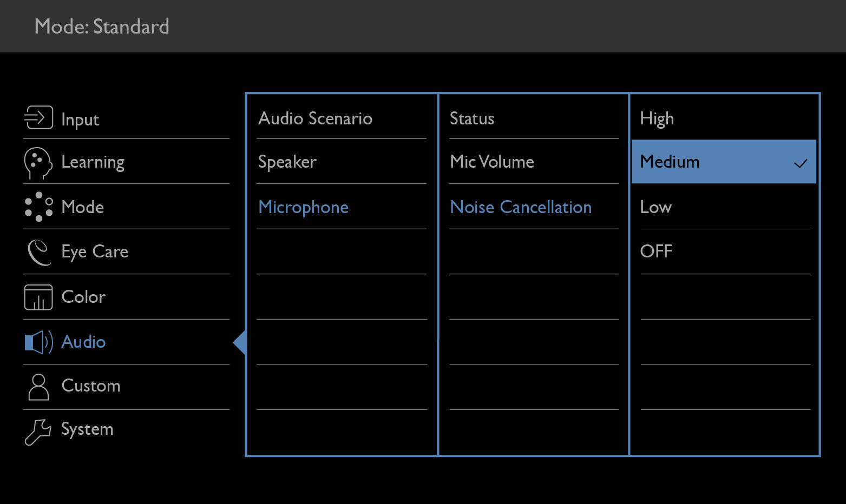This screenshot has width=846, height=504.
Task: Select the Audio menu label
Action: point(83,342)
